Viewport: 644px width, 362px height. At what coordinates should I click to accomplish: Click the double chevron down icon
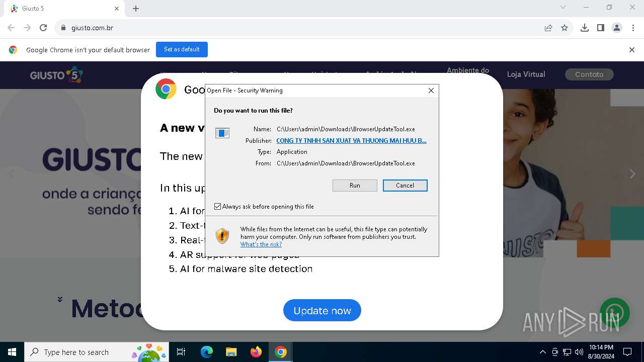click(60, 299)
